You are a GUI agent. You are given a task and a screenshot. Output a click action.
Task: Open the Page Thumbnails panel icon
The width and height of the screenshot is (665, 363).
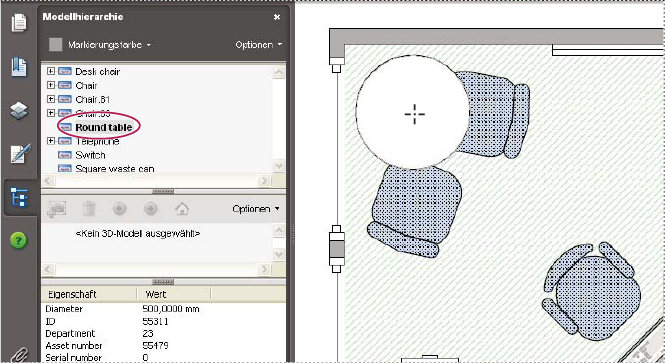pos(19,22)
